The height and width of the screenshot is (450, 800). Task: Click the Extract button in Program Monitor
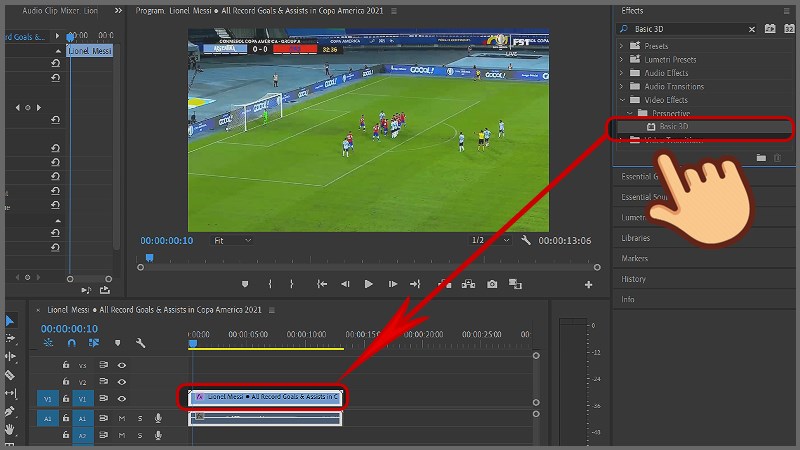(x=468, y=284)
